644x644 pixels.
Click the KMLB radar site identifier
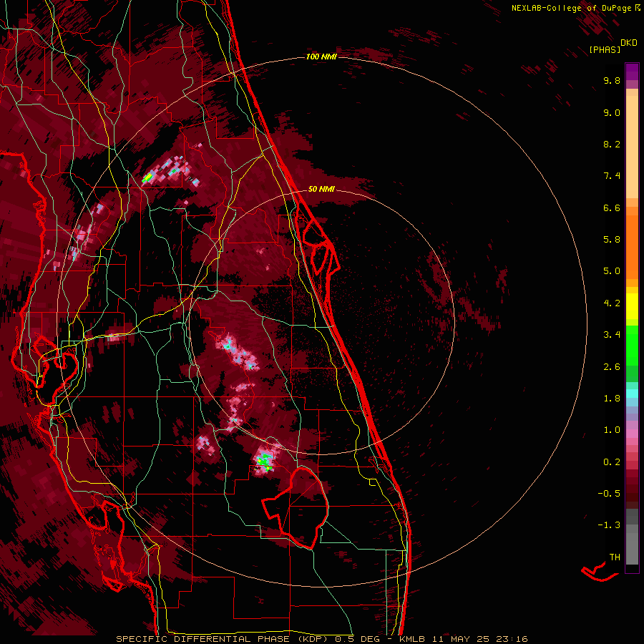[x=412, y=639]
